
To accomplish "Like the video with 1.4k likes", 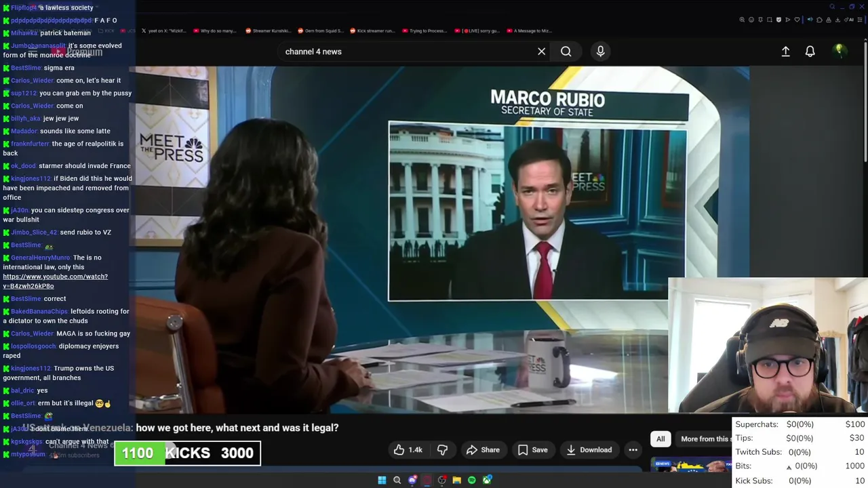I will tap(408, 449).
